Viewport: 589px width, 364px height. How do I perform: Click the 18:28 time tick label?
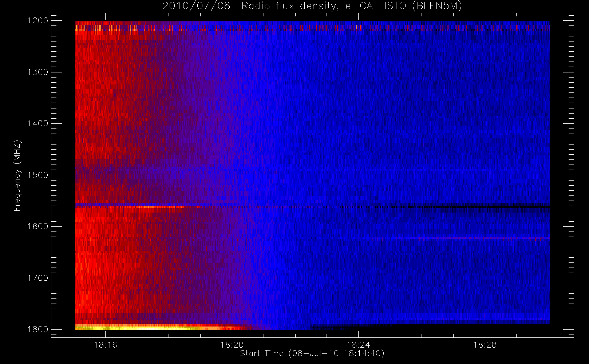click(x=485, y=345)
